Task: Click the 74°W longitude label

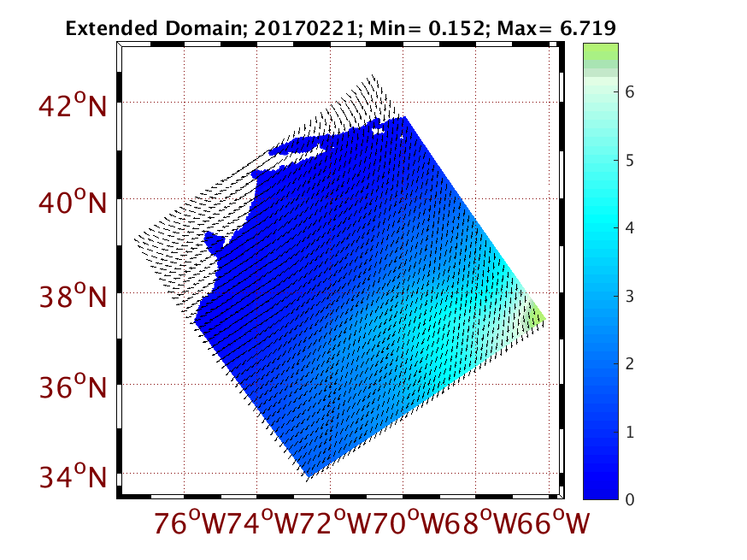Action: point(262,522)
